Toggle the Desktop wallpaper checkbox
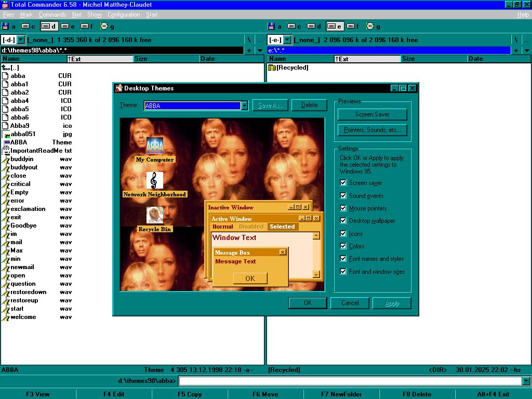 click(343, 221)
